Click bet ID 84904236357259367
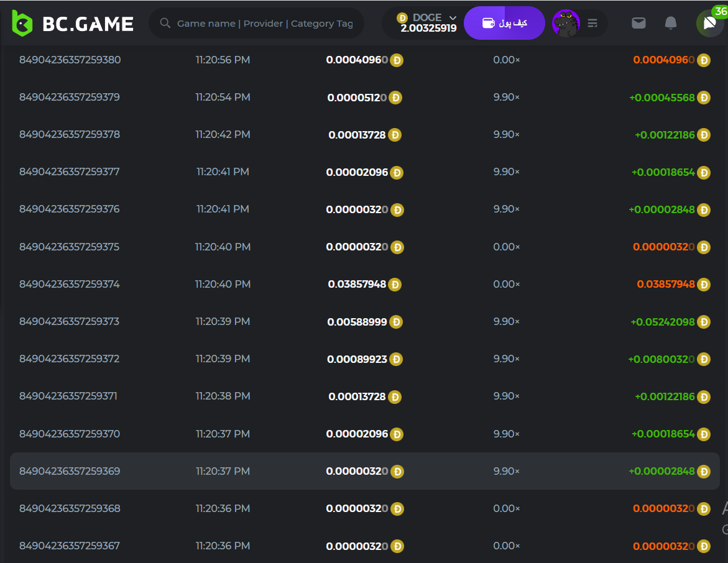This screenshot has width=728, height=563. pyautogui.click(x=70, y=546)
